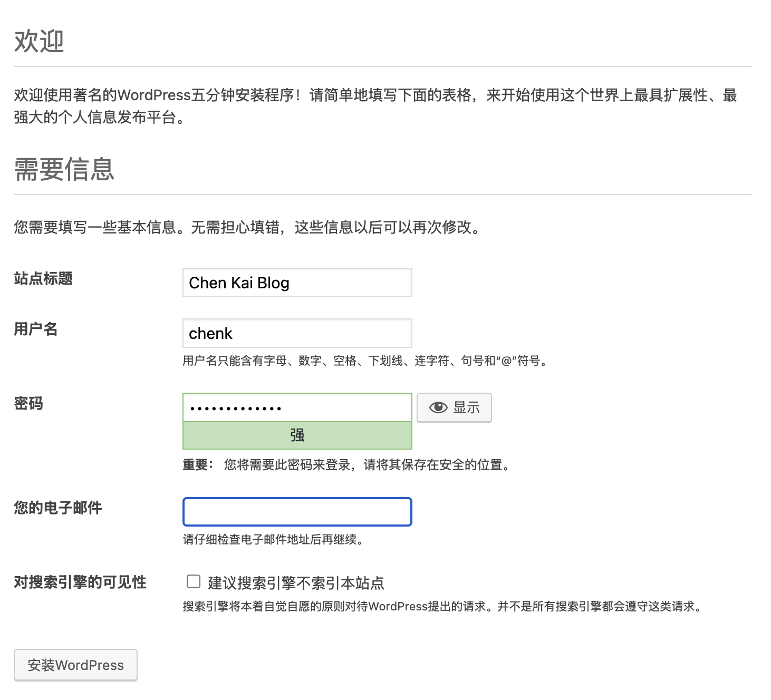Click the 用户名 field label

click(35, 329)
